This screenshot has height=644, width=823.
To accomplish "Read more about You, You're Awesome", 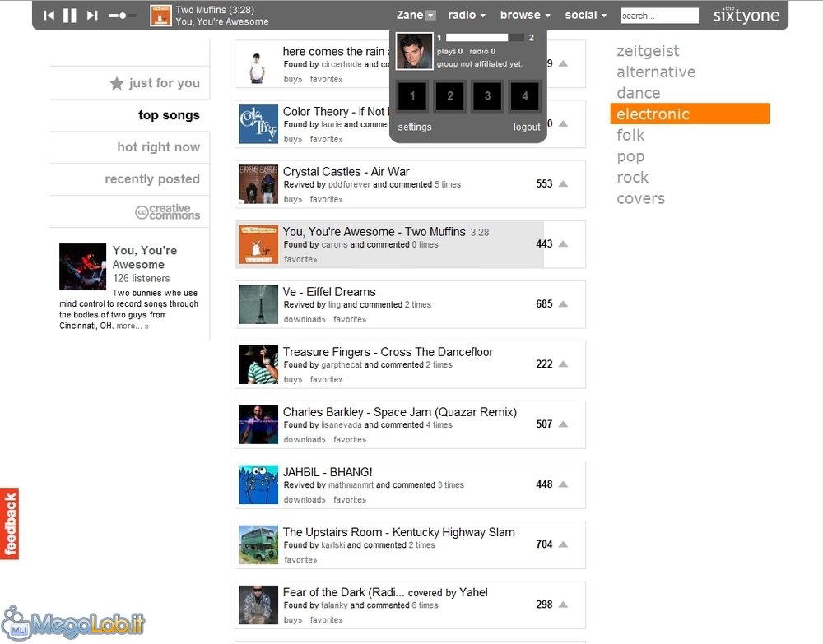I will (133, 327).
